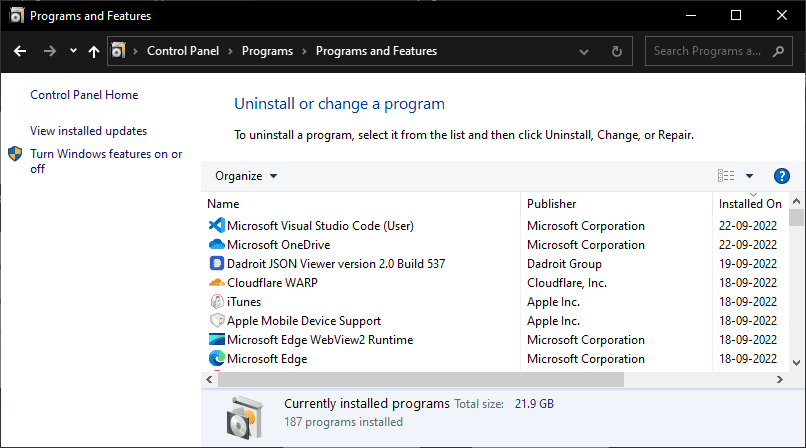Close the Programs and Features window
This screenshot has width=806, height=448.
[x=782, y=15]
